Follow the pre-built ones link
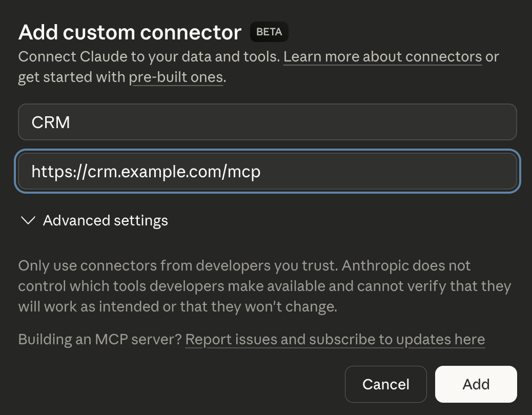The height and width of the screenshot is (415, 532). click(x=176, y=77)
